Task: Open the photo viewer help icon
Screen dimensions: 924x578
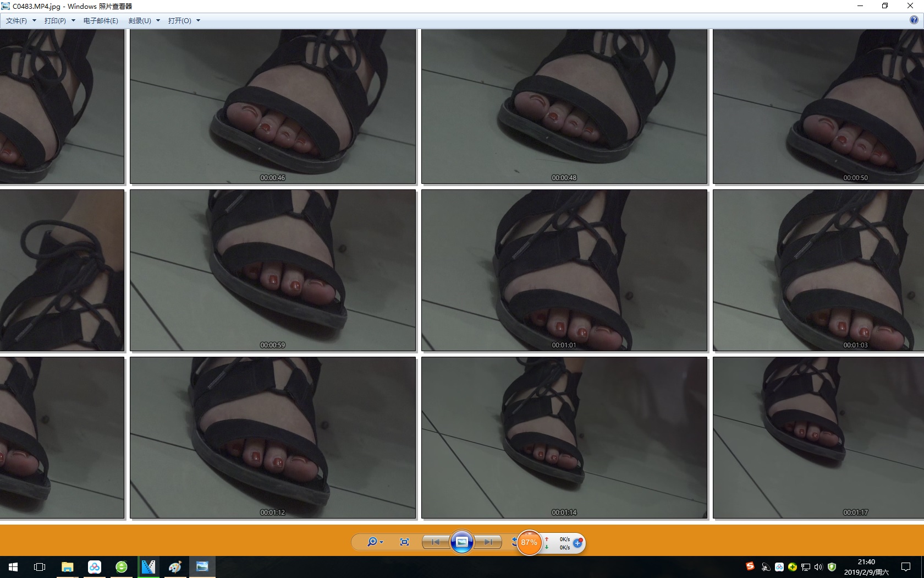Action: click(x=914, y=20)
